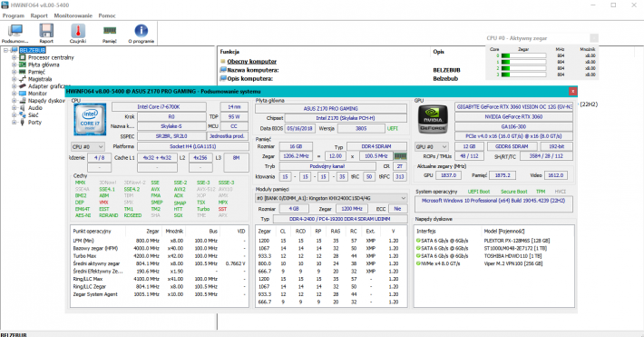The image size is (644, 337).
Task: Click the icon beside Opis komputera
Action: click(x=223, y=78)
